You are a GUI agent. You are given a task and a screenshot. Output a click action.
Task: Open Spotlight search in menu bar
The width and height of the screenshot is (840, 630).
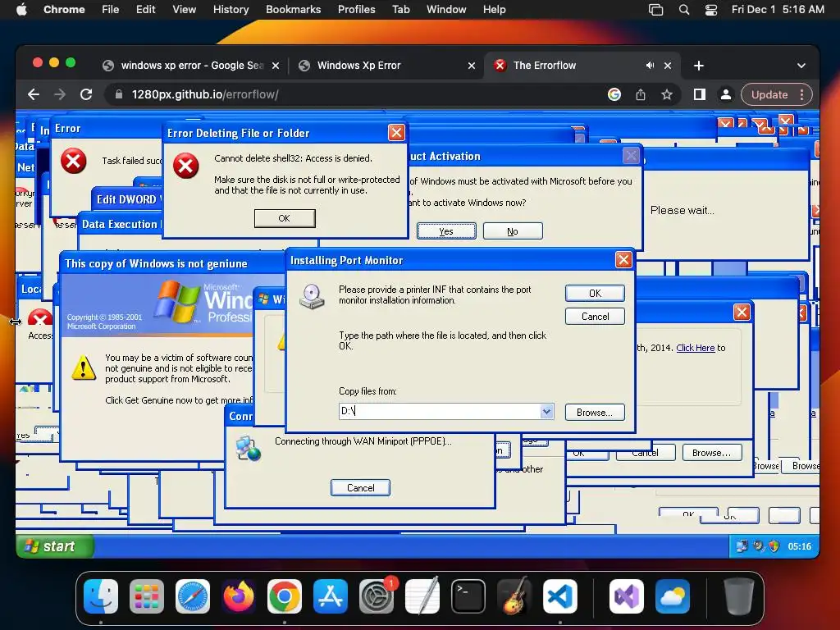coord(684,10)
